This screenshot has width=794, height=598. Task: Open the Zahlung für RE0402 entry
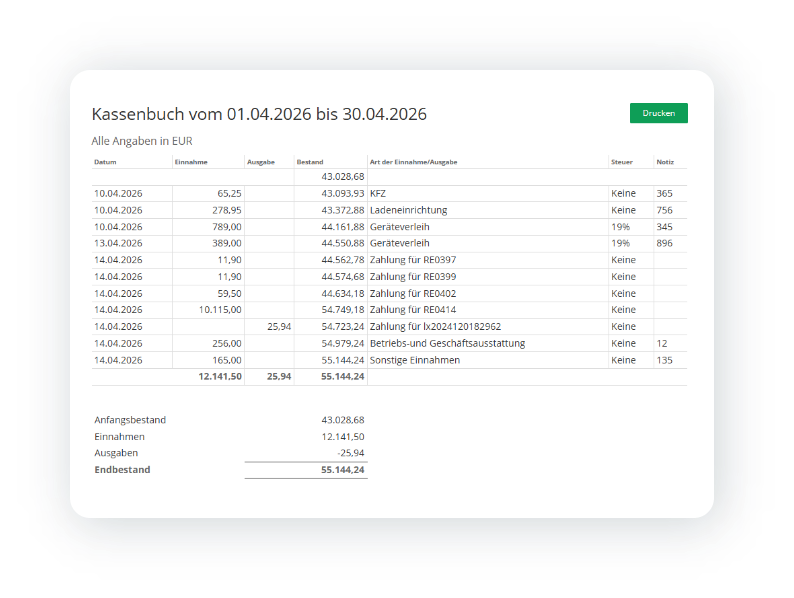tap(411, 293)
